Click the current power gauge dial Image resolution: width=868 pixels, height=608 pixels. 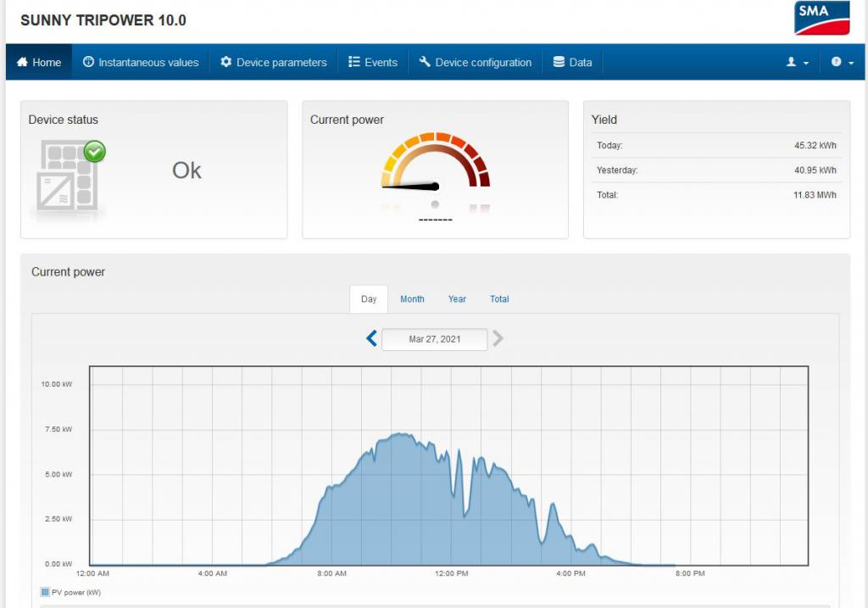[436, 161]
